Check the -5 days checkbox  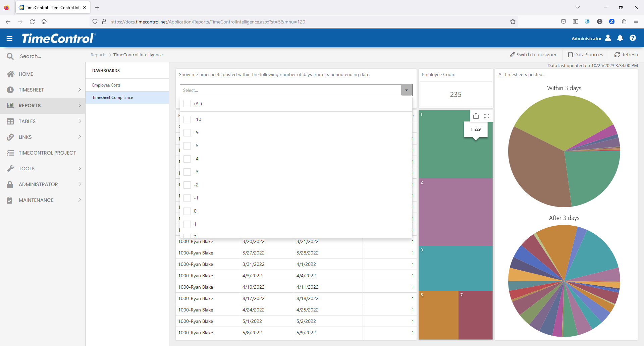[x=187, y=146]
